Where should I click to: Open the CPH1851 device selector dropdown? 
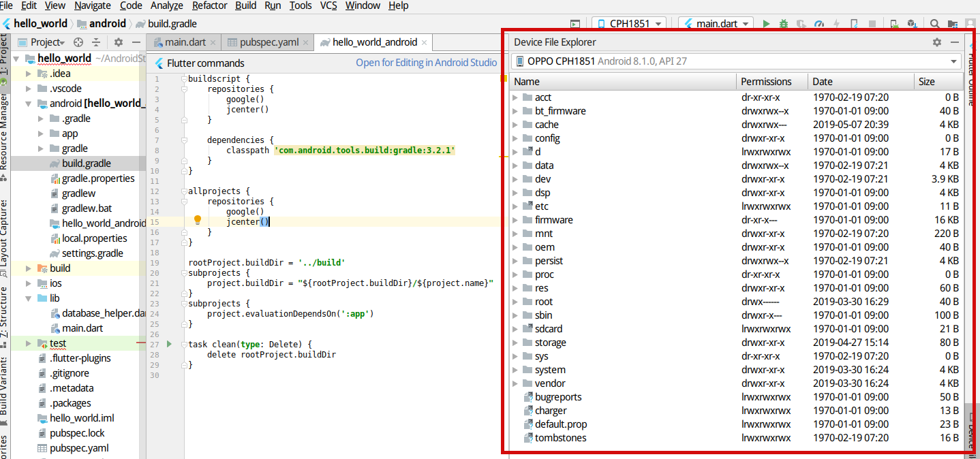pos(628,24)
